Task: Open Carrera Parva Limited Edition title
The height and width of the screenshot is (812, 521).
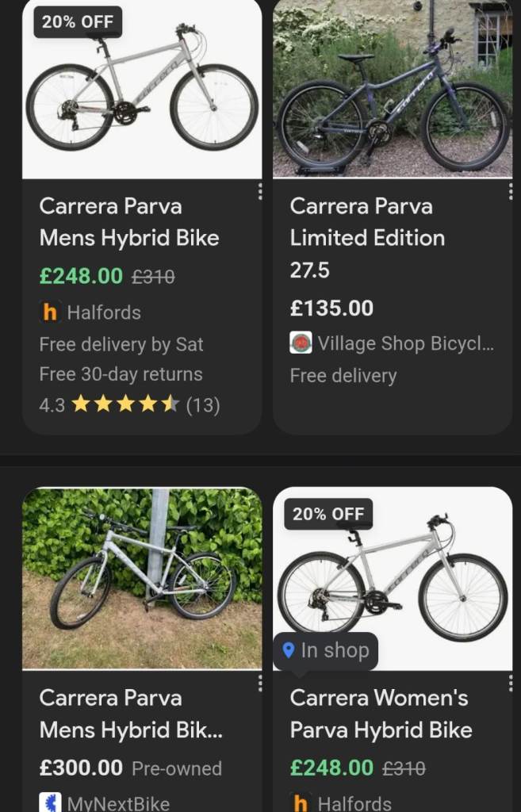Action: (x=367, y=222)
